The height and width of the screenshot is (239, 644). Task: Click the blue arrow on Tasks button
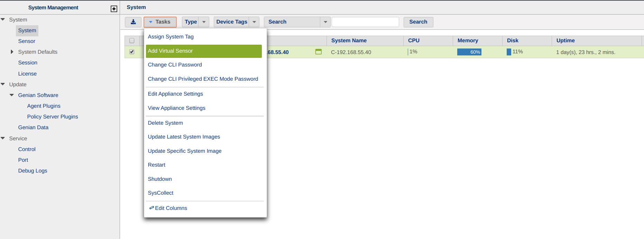point(150,22)
